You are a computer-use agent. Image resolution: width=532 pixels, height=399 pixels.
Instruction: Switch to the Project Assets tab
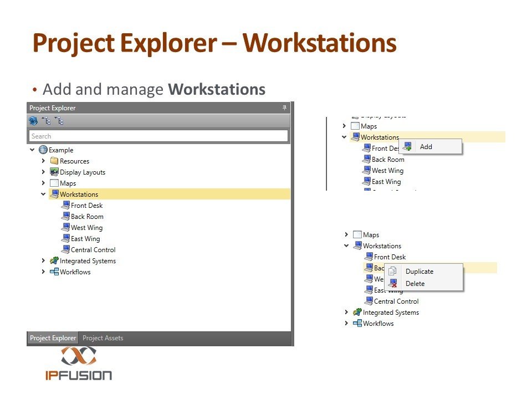click(103, 338)
